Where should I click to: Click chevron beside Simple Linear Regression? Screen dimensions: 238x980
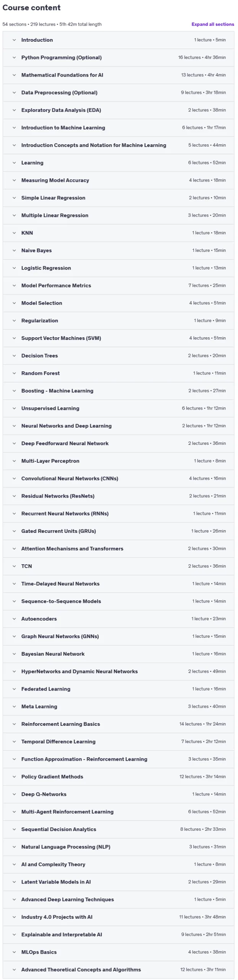(14, 198)
